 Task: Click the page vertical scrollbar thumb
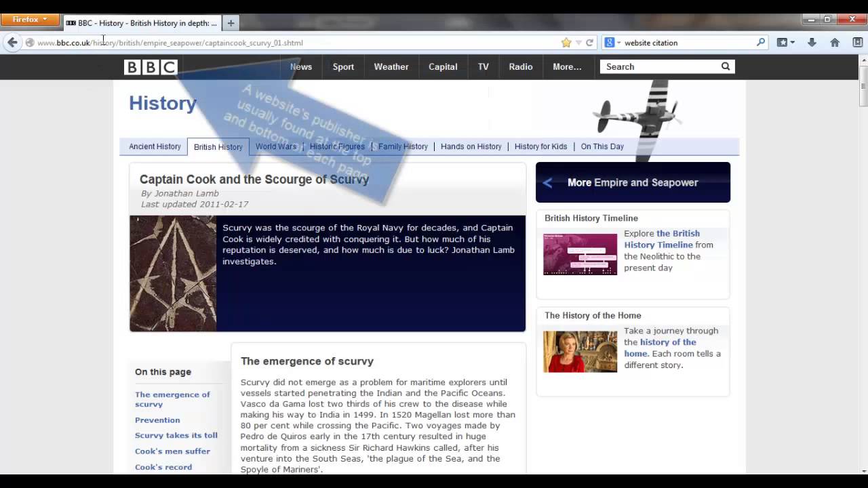coord(863,87)
